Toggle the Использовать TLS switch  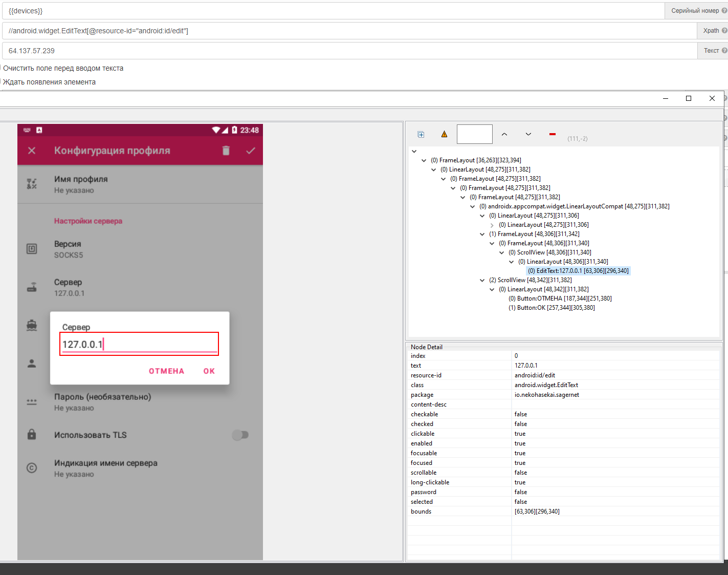240,435
